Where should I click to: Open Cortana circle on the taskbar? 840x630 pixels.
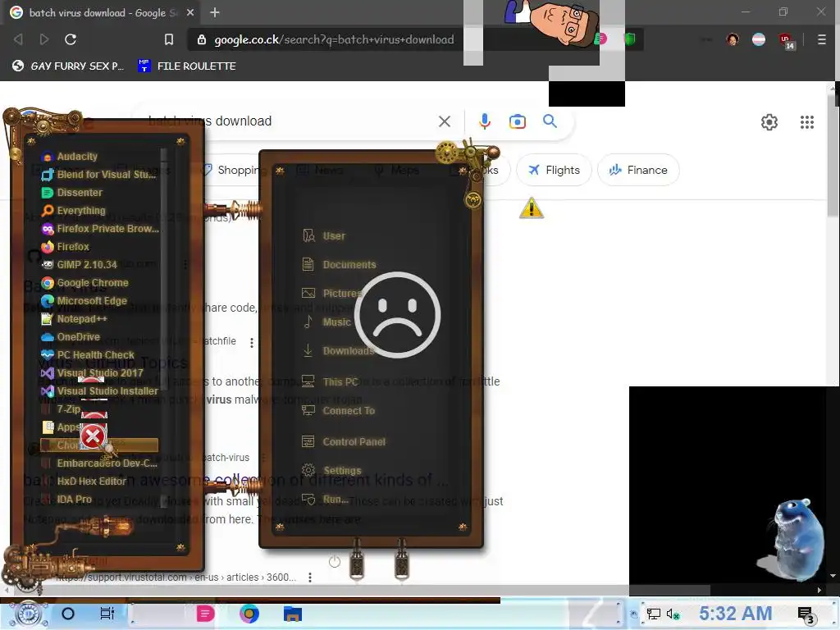point(68,614)
